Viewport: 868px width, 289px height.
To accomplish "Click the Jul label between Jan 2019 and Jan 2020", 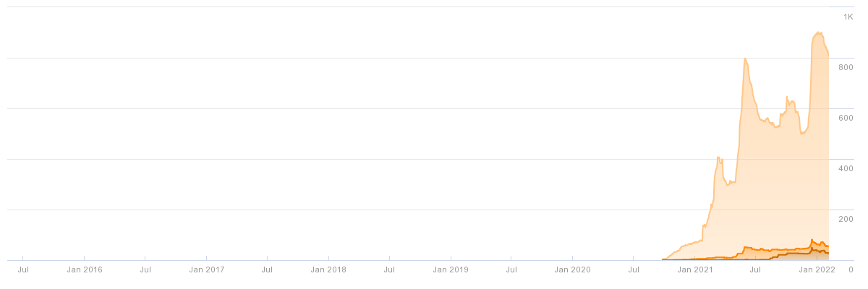I will tap(511, 269).
